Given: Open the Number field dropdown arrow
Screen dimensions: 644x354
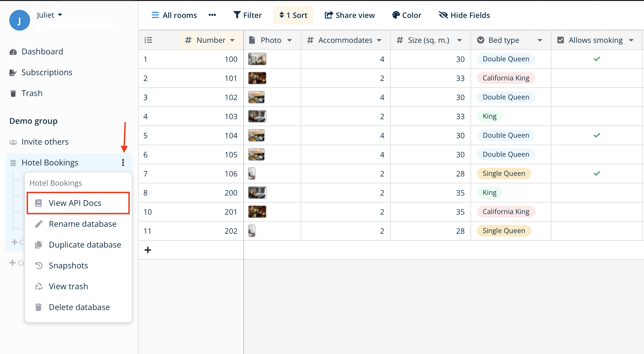Looking at the screenshot, I should click(232, 40).
